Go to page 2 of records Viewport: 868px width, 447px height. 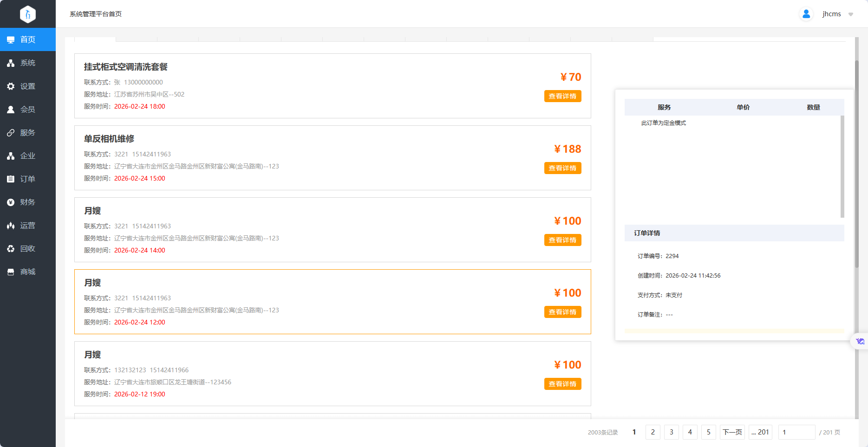coord(653,432)
